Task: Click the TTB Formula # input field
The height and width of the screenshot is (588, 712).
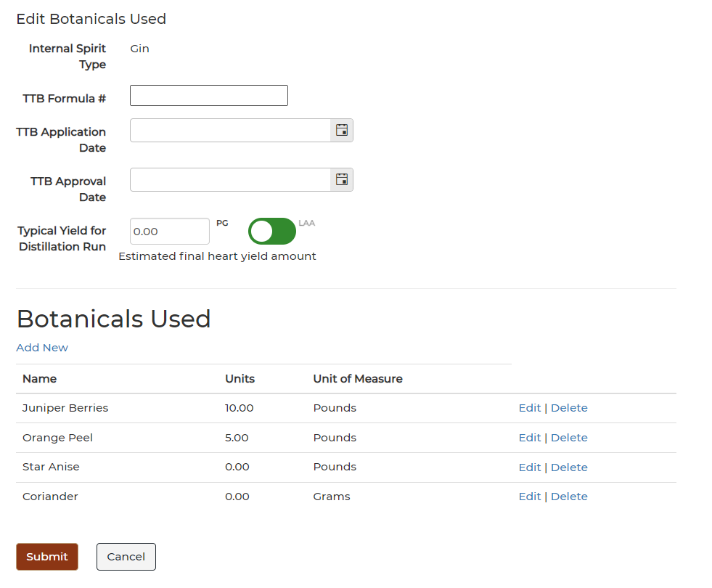Action: [209, 95]
